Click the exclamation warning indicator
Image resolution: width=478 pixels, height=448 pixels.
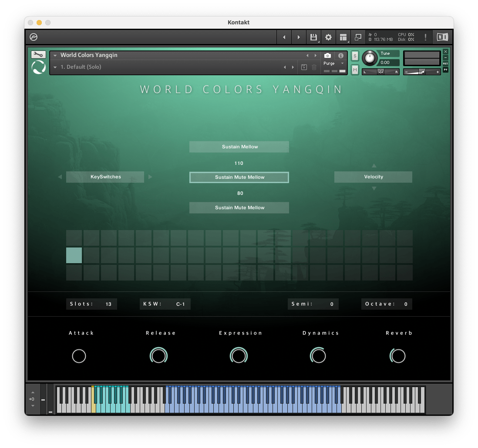click(x=426, y=37)
